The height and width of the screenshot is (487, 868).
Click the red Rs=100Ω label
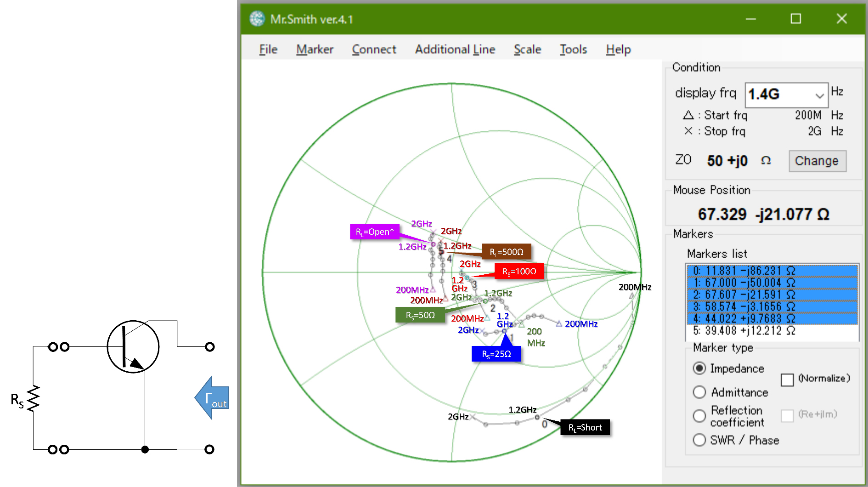pos(519,271)
